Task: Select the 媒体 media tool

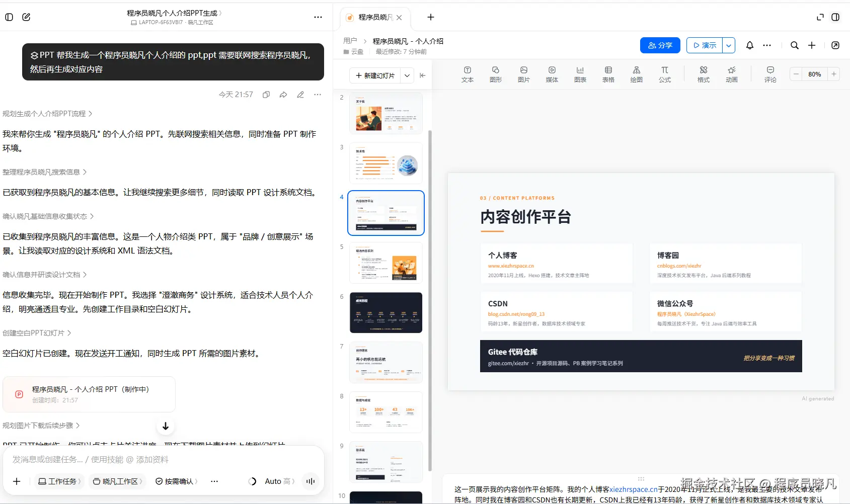Action: click(x=552, y=74)
